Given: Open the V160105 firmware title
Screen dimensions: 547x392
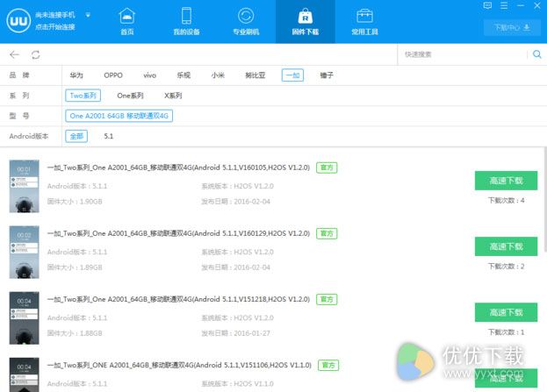Looking at the screenshot, I should click(x=178, y=167).
